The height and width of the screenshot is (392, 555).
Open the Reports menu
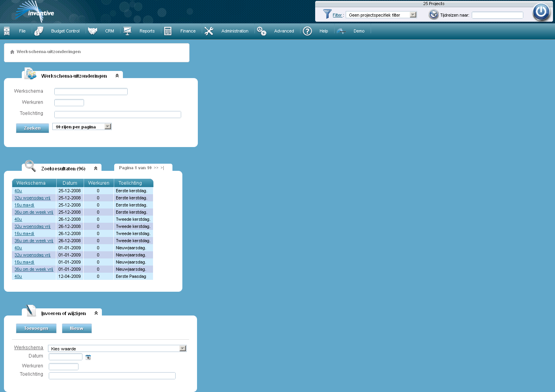pyautogui.click(x=147, y=31)
